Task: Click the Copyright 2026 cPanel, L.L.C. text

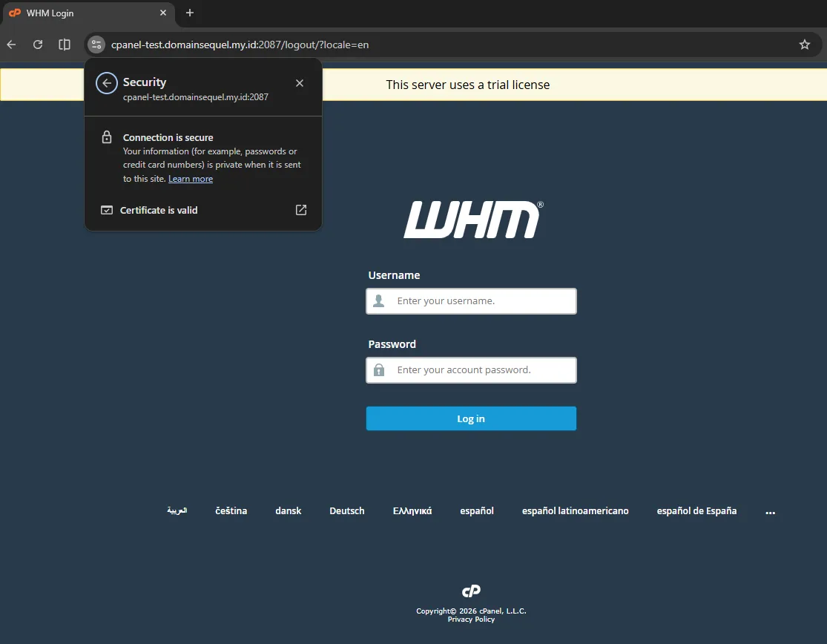Action: 471,611
